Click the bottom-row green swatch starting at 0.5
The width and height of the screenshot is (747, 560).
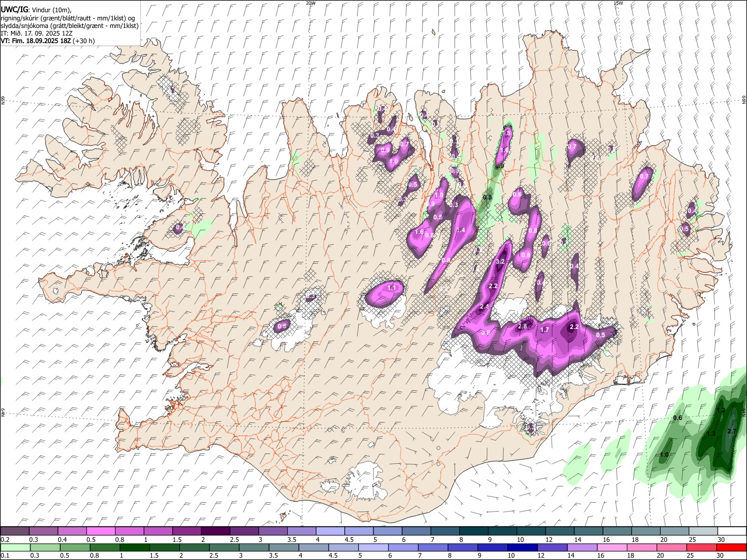pyautogui.click(x=75, y=547)
